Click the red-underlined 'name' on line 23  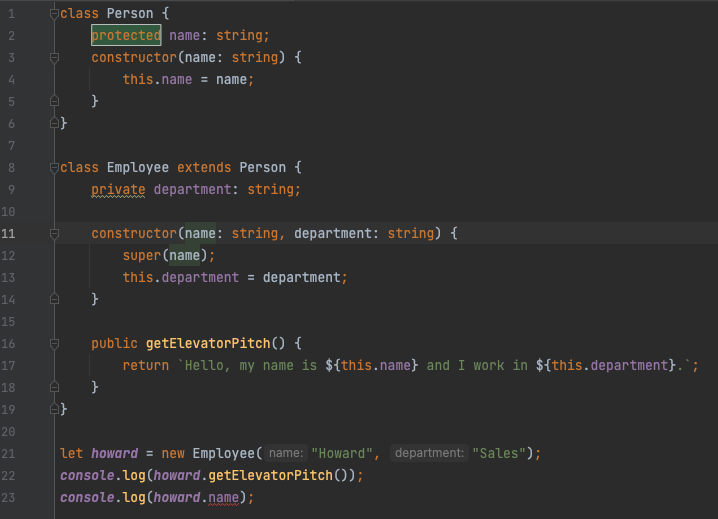tap(223, 497)
